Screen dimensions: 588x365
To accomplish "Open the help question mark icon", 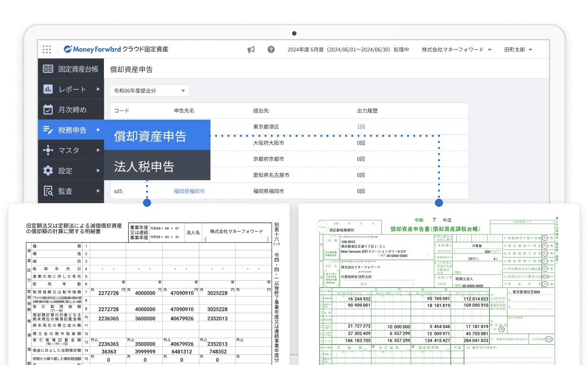I will 271,50.
